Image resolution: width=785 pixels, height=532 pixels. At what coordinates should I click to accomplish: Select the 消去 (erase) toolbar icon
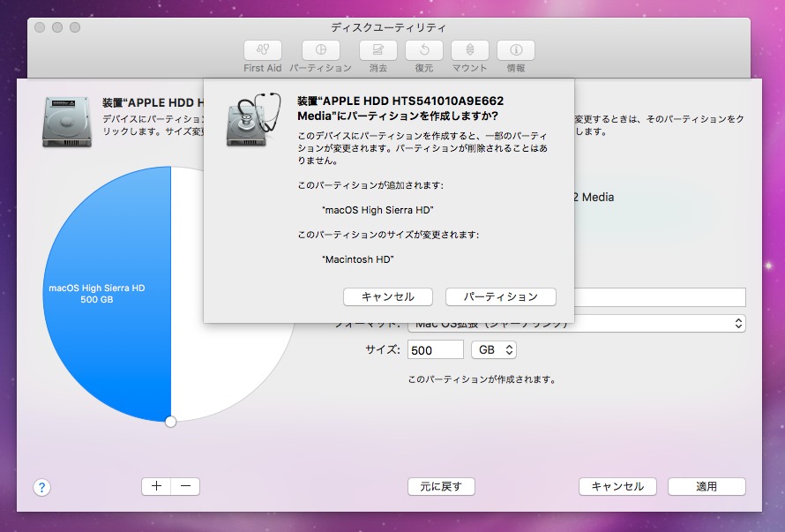(378, 50)
